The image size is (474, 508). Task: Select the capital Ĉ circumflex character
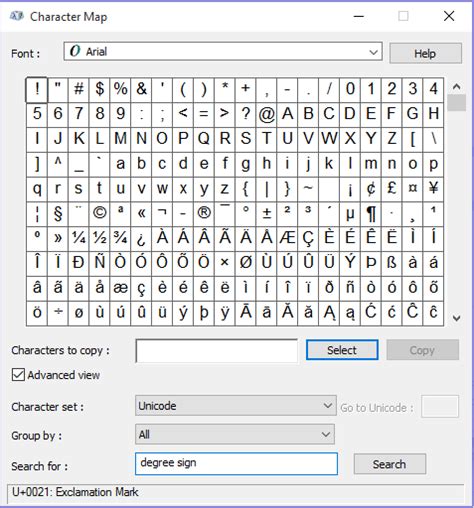(x=413, y=312)
